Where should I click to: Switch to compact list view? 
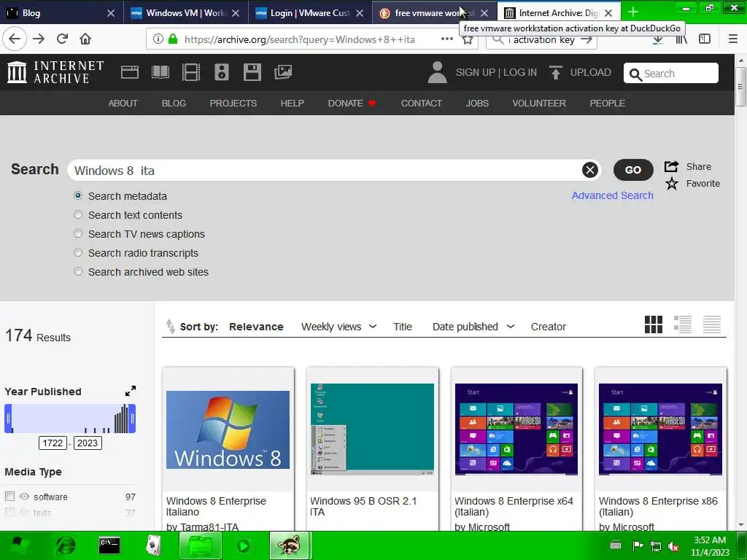point(712,324)
